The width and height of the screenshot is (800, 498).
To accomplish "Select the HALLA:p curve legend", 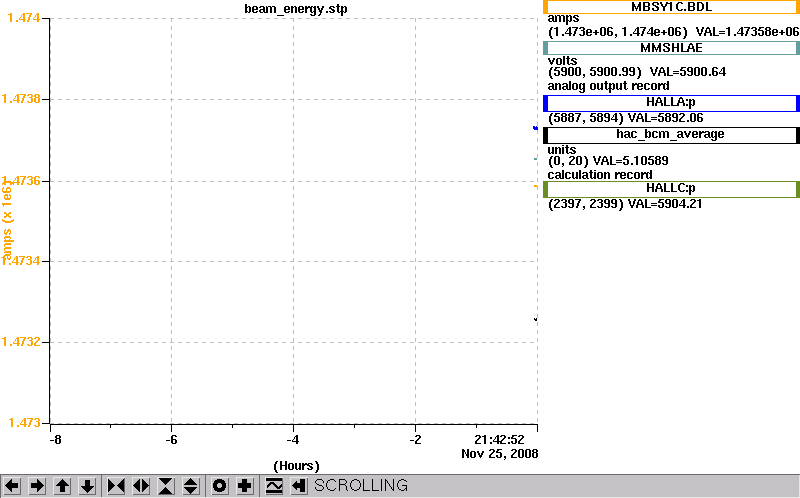I will (671, 103).
